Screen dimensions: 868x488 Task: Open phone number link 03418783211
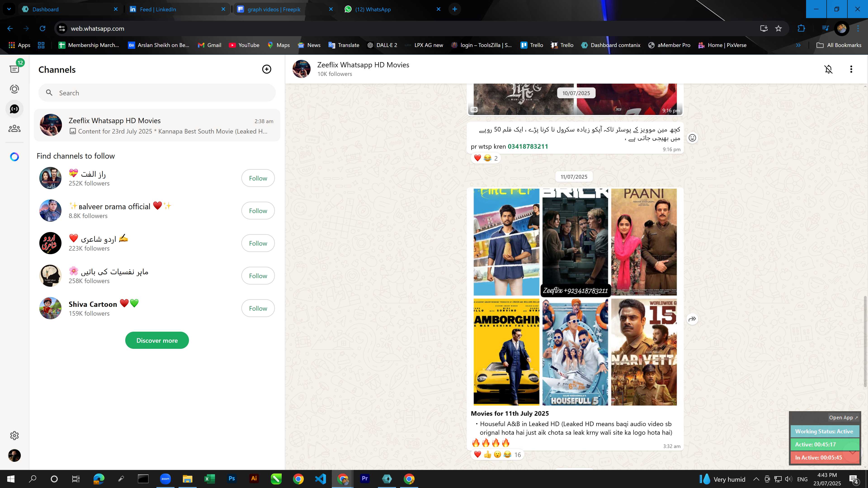528,146
